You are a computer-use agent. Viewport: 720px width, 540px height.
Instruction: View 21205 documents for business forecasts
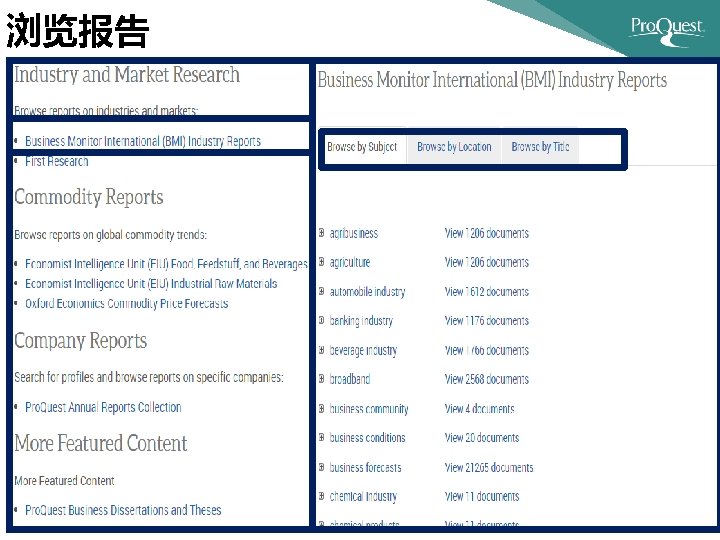pos(489,467)
